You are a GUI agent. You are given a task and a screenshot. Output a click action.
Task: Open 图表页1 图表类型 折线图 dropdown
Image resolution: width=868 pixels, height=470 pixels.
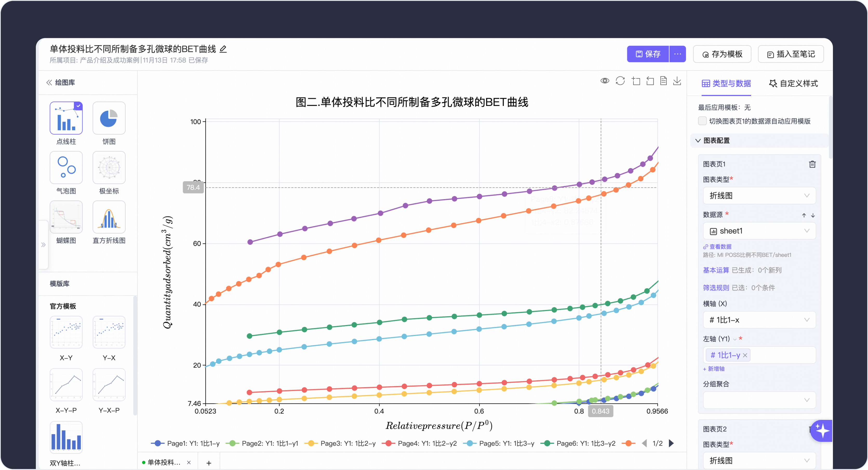pyautogui.click(x=759, y=196)
